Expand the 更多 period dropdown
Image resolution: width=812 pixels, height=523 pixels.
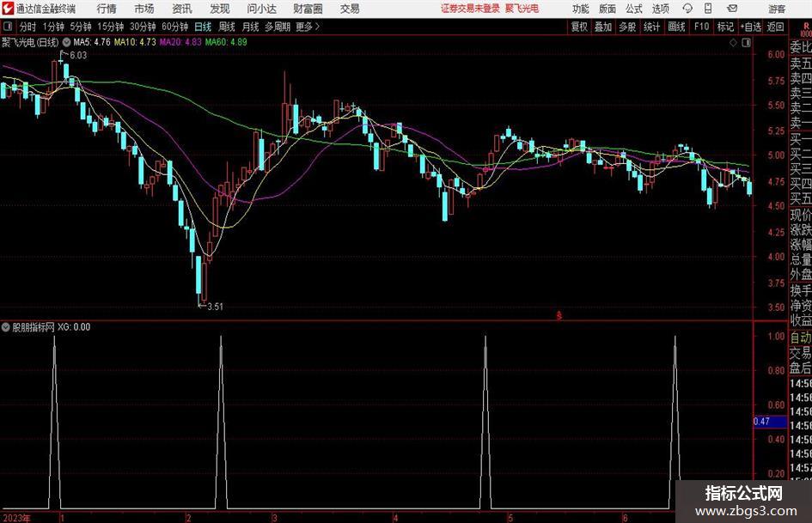(x=308, y=27)
